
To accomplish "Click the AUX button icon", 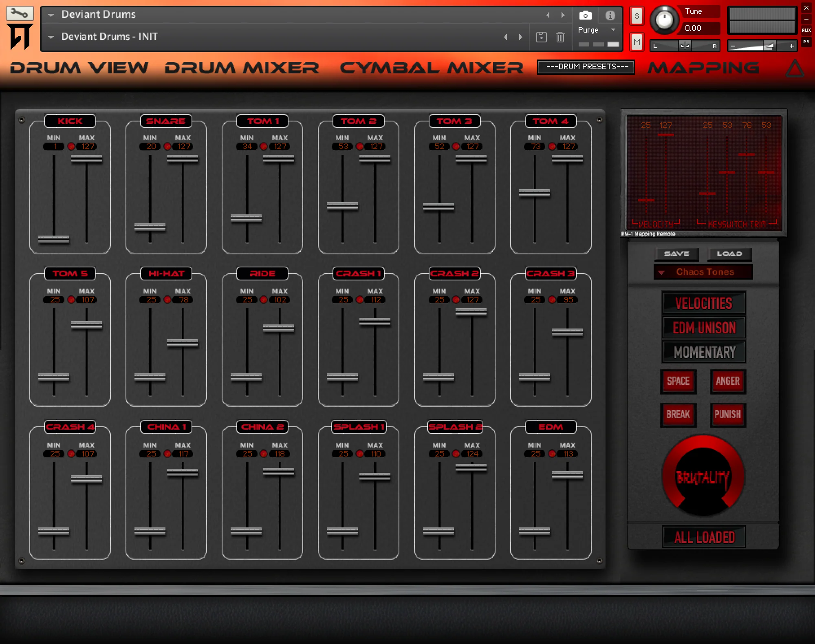I will click(806, 30).
